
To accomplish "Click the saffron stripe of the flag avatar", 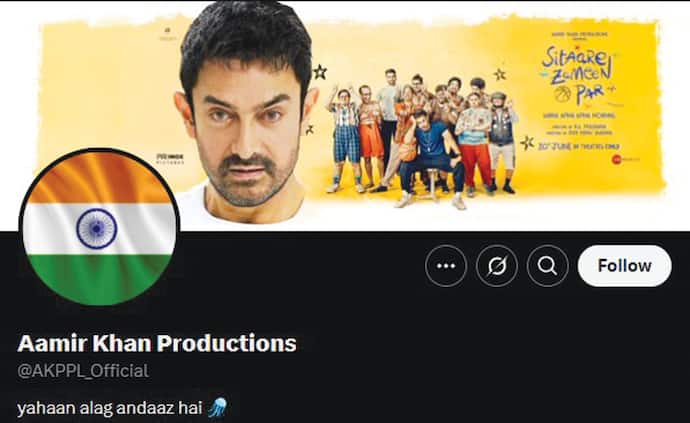I will [99, 178].
